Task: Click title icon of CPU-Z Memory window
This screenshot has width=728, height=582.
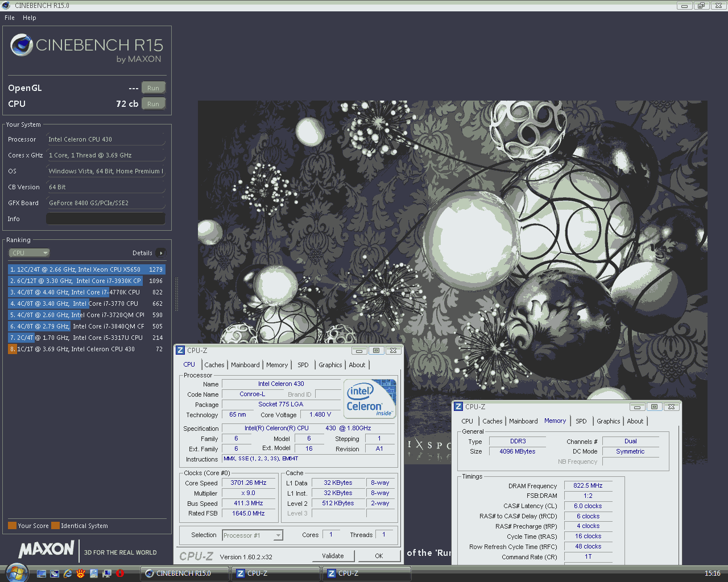Action: point(458,406)
